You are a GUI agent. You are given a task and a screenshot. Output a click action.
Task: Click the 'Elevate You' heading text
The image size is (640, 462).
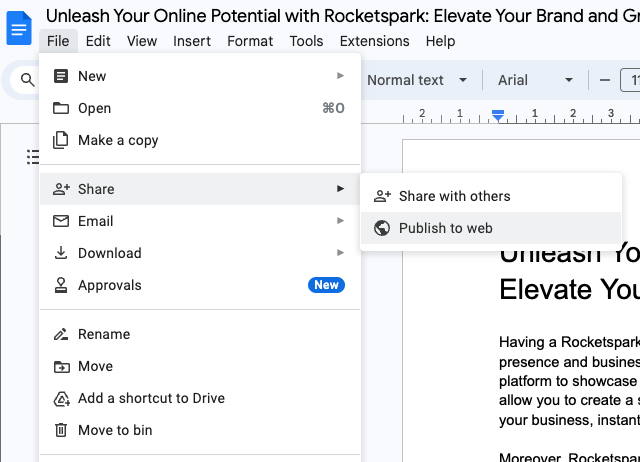pyautogui.click(x=569, y=289)
